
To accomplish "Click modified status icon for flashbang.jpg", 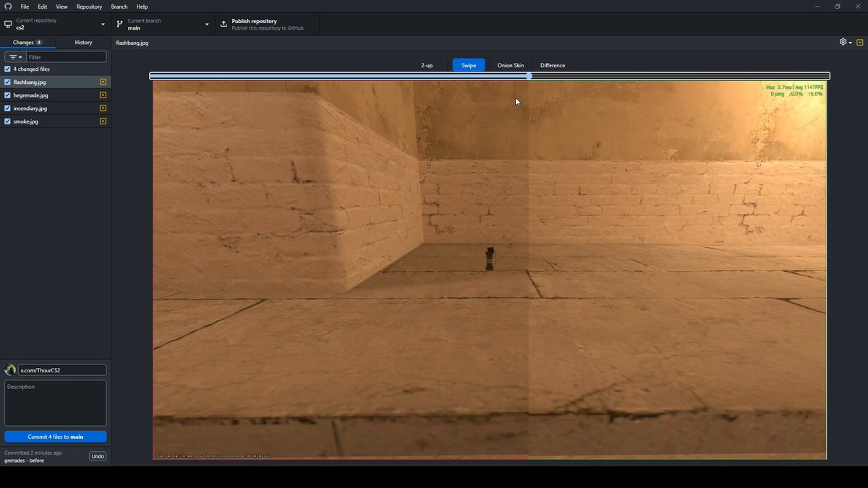I will (103, 82).
